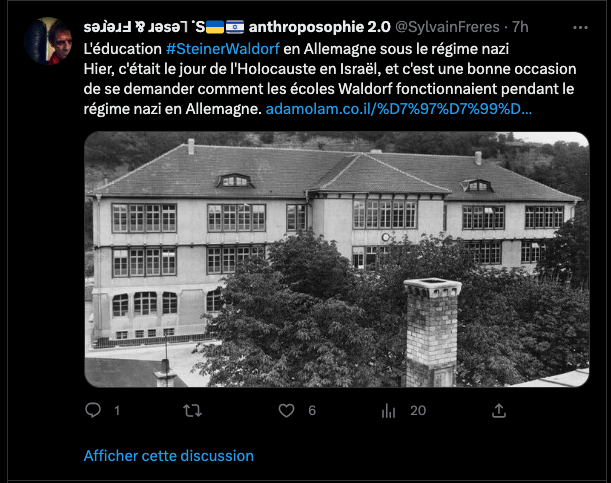Click the 'anthroposophie 2.0' display name
The width and height of the screenshot is (611, 483).
319,27
